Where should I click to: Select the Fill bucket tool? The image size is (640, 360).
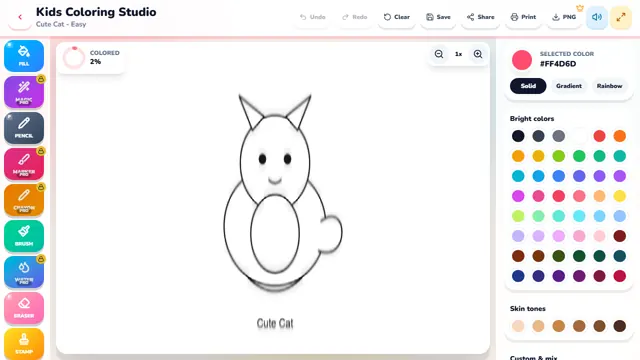point(24,56)
